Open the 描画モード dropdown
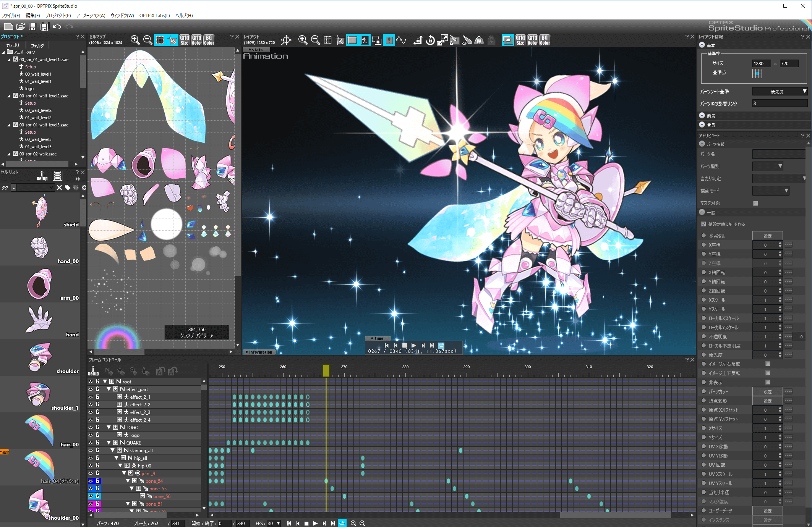The height and width of the screenshot is (527, 812). point(771,191)
